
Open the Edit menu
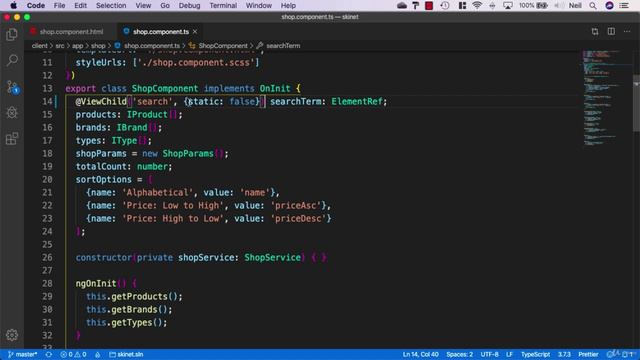coord(80,5)
